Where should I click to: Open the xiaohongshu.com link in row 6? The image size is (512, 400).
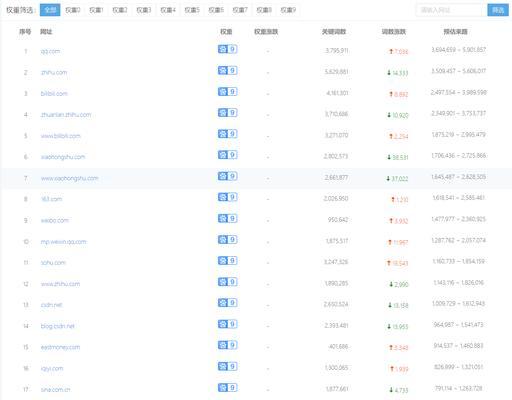[x=63, y=157]
